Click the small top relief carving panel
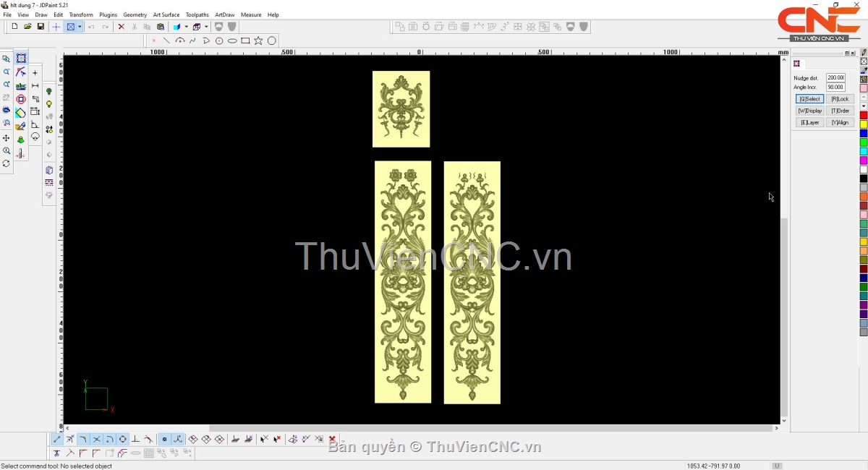Screen dimensions: 868x470 click(401, 109)
